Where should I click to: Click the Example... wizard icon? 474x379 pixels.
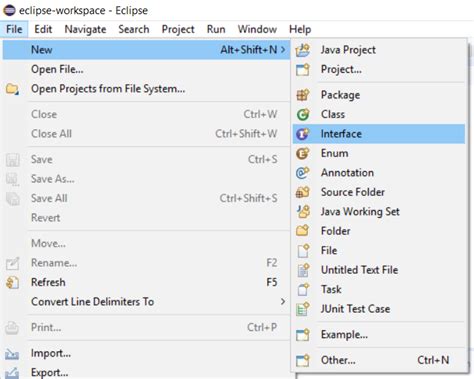tap(303, 335)
